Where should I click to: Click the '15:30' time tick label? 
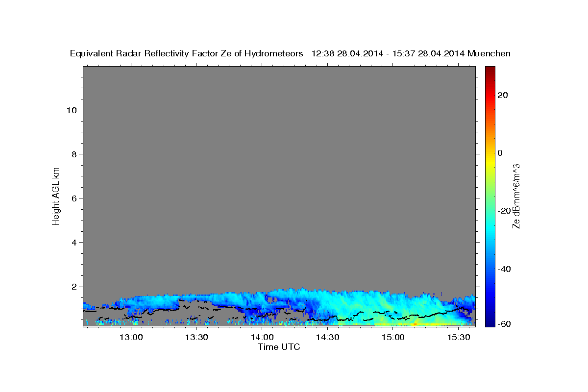[x=458, y=337]
